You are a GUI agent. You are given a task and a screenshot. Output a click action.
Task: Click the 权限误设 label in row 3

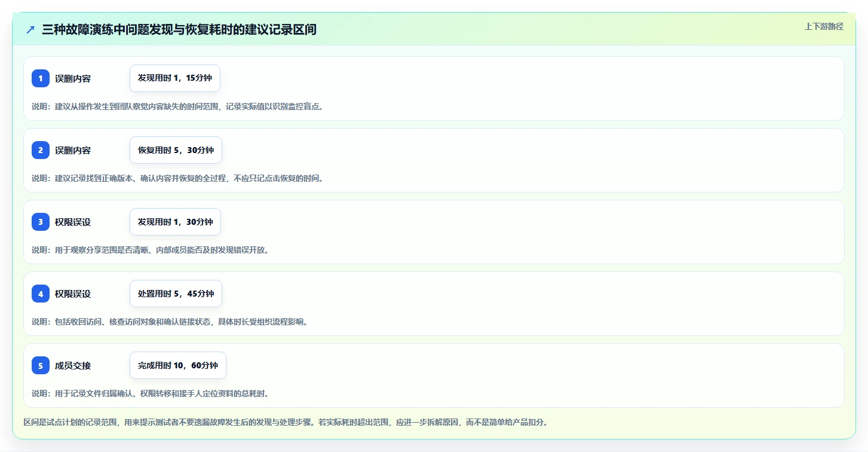tap(73, 222)
